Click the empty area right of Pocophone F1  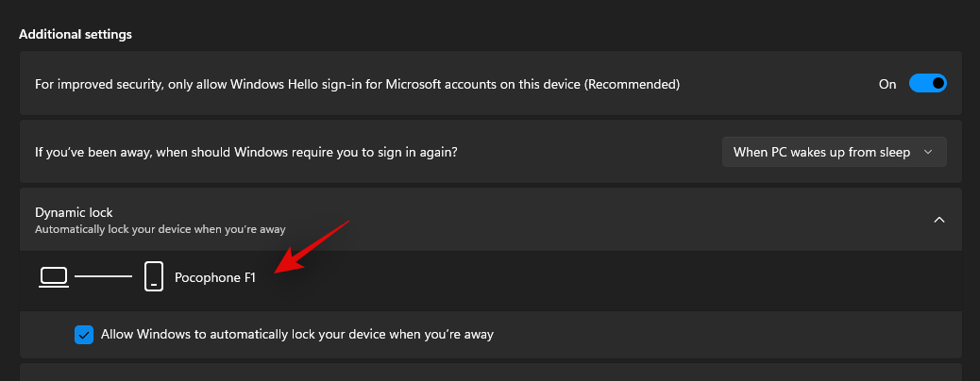[606, 278]
